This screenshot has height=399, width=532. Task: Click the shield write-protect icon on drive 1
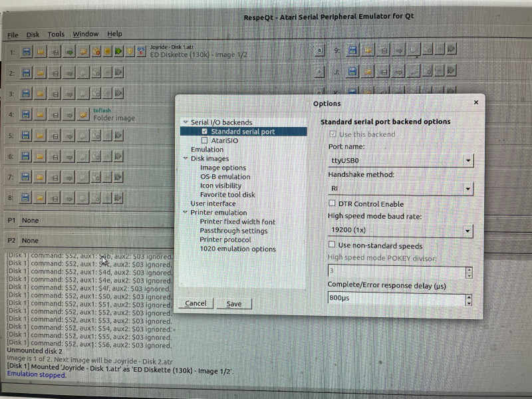click(130, 51)
